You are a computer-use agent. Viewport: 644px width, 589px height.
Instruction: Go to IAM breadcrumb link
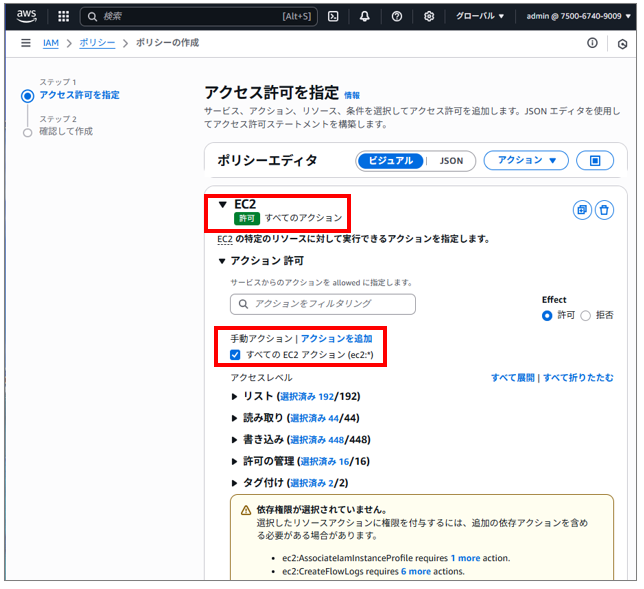click(x=51, y=43)
